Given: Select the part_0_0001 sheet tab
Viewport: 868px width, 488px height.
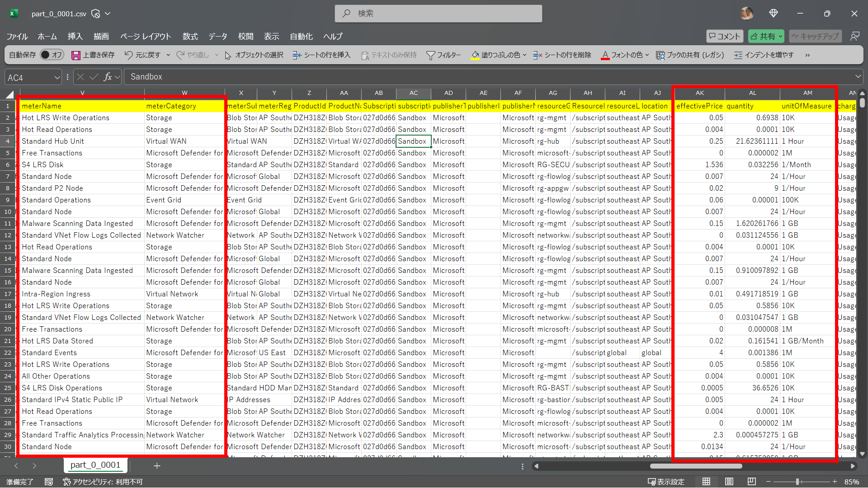Looking at the screenshot, I should pyautogui.click(x=95, y=465).
